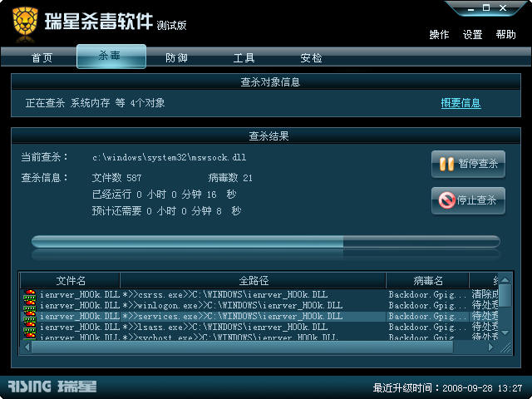Open the 帮助 menu

pos(505,34)
